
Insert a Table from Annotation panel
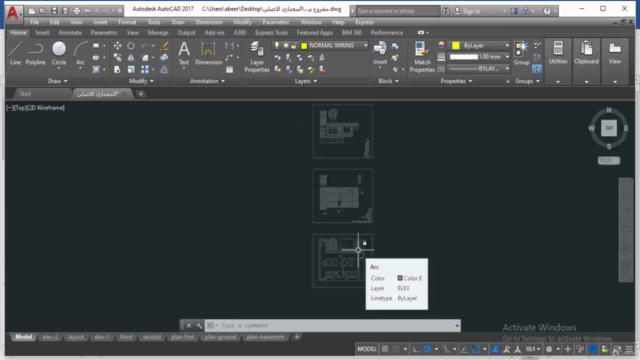tap(229, 70)
